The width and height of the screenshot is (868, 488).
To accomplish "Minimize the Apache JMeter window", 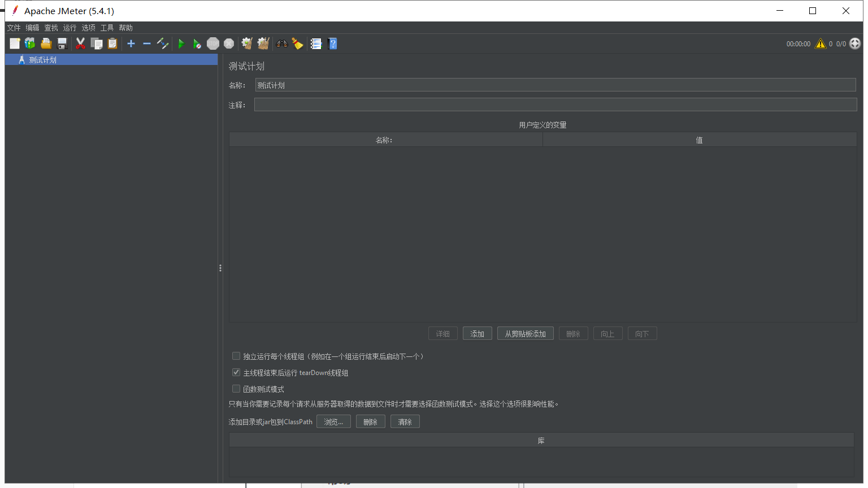I will 780,11.
